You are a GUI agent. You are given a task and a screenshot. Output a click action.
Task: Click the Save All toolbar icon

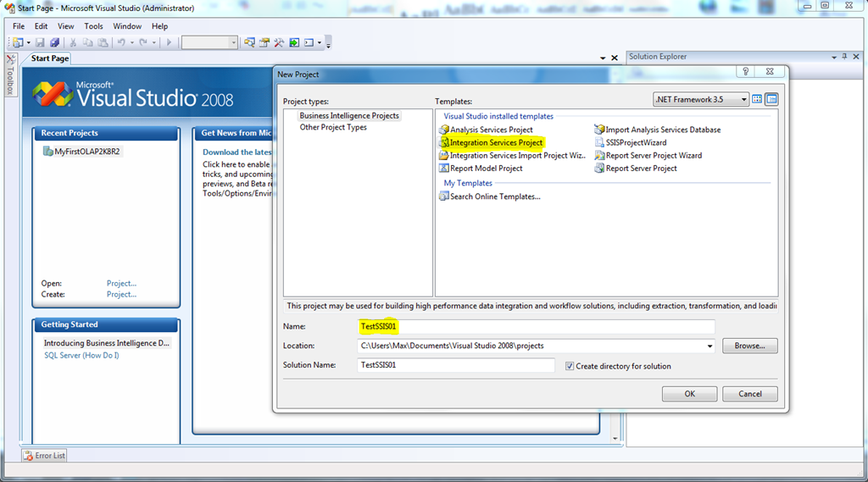54,42
